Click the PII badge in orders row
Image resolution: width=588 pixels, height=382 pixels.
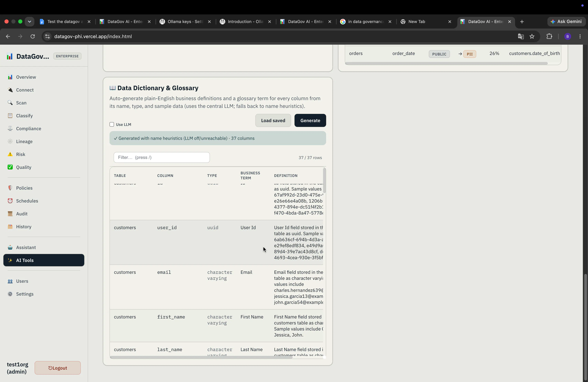click(470, 54)
